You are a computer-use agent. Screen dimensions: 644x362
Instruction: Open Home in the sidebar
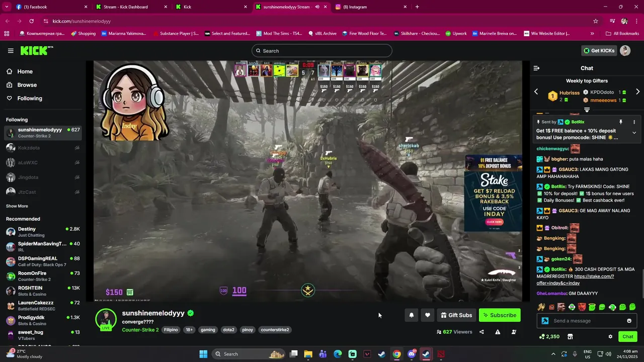point(25,71)
